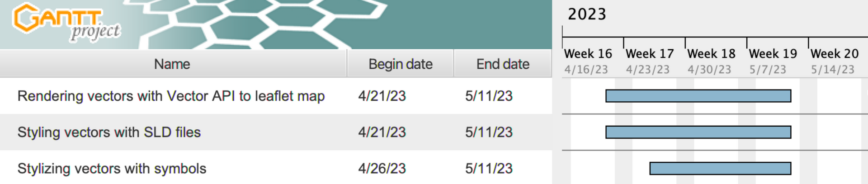Sort tasks by the Name column header
868x184 pixels.
coord(173,64)
